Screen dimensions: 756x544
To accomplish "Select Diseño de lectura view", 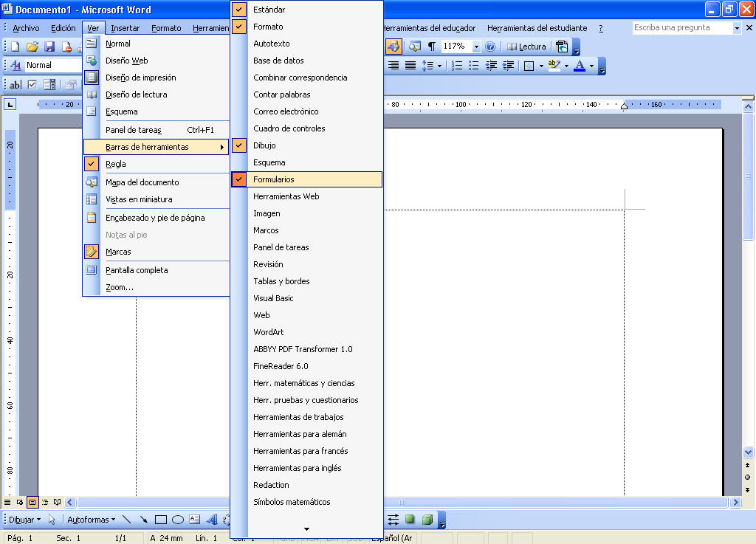I will point(157,94).
